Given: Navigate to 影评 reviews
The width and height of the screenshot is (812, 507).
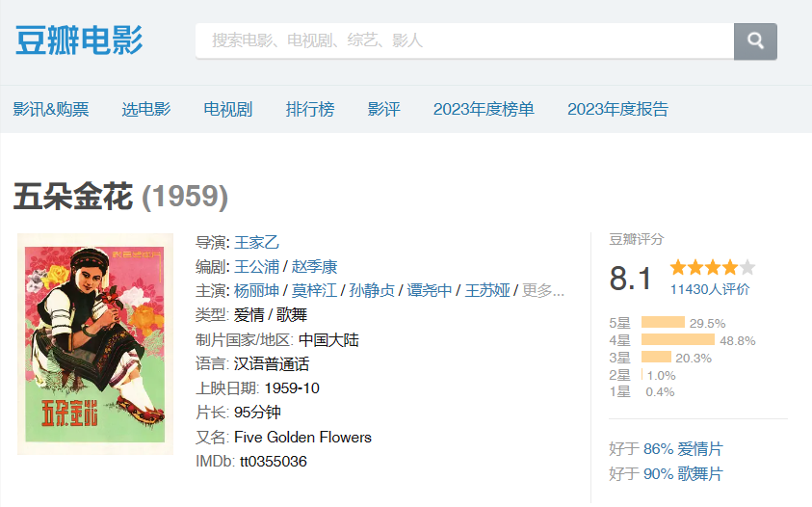Looking at the screenshot, I should click(x=383, y=109).
